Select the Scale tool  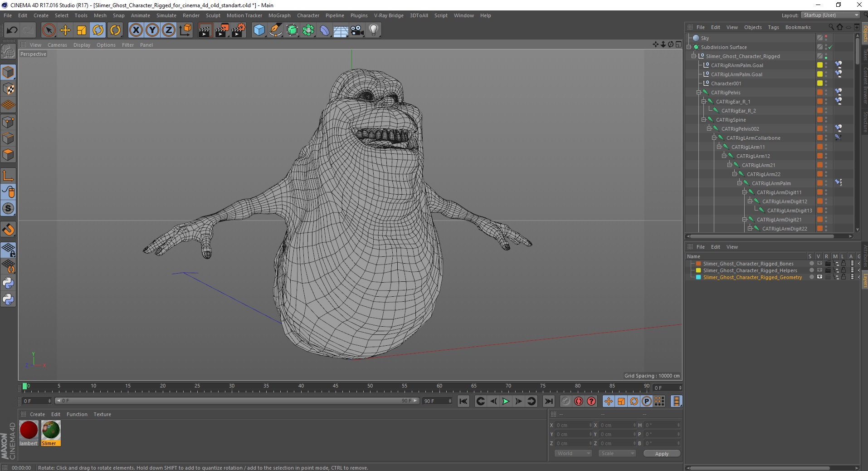tap(82, 30)
